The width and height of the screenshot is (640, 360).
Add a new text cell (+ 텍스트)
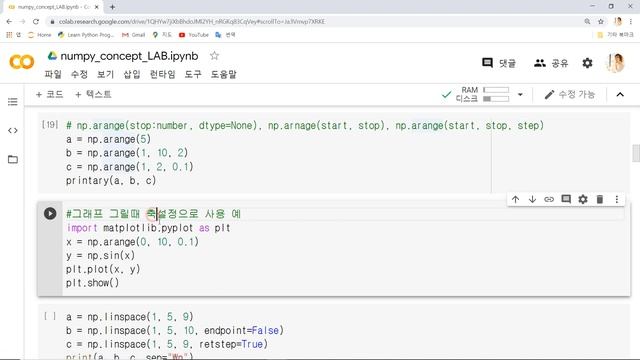tap(93, 95)
